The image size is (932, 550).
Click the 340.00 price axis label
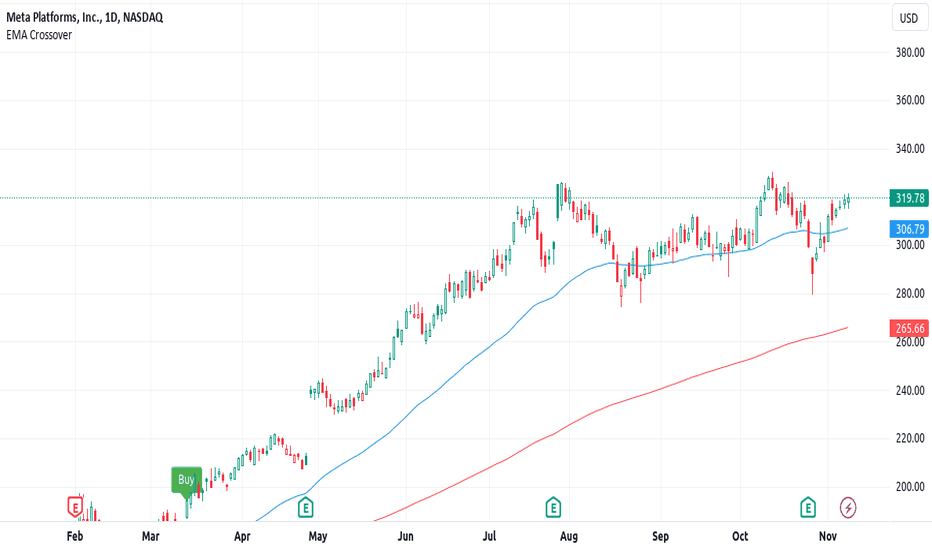910,149
